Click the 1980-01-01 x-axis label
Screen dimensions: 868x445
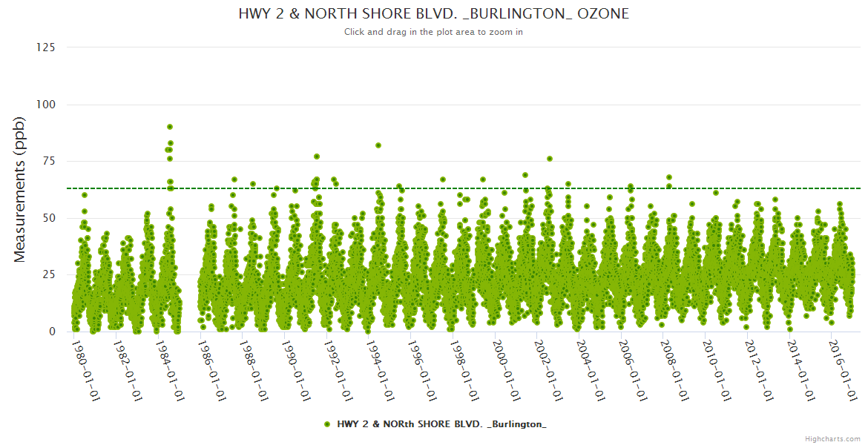85,369
